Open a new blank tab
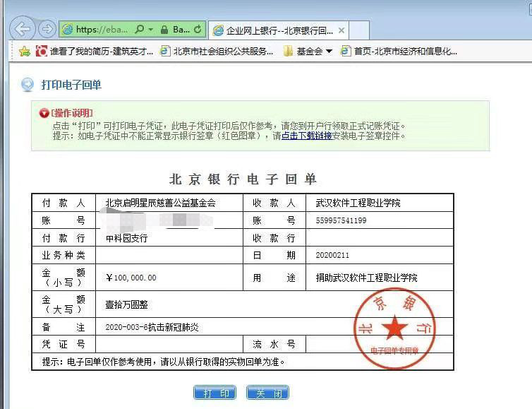 point(359,30)
